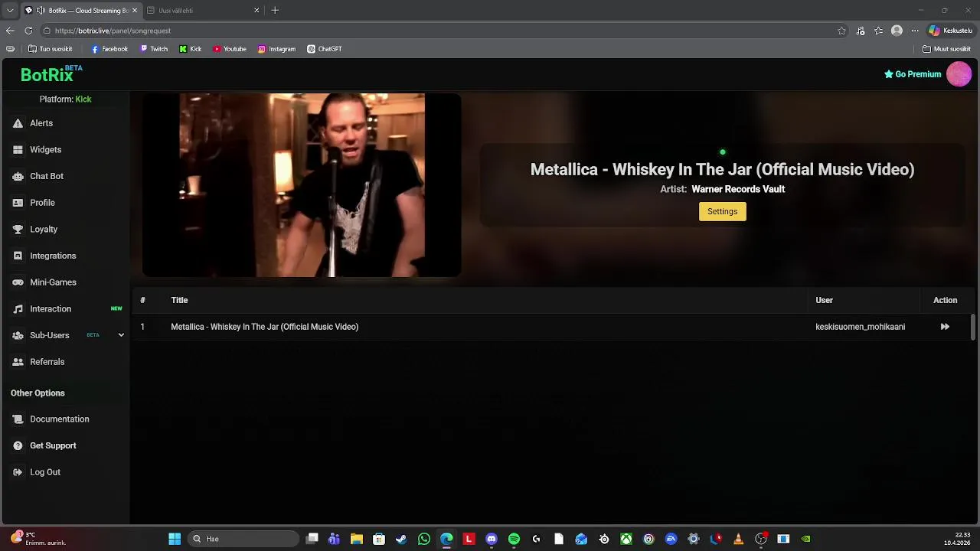Open VLC from the taskbar
The image size is (980, 551).
pyautogui.click(x=738, y=539)
